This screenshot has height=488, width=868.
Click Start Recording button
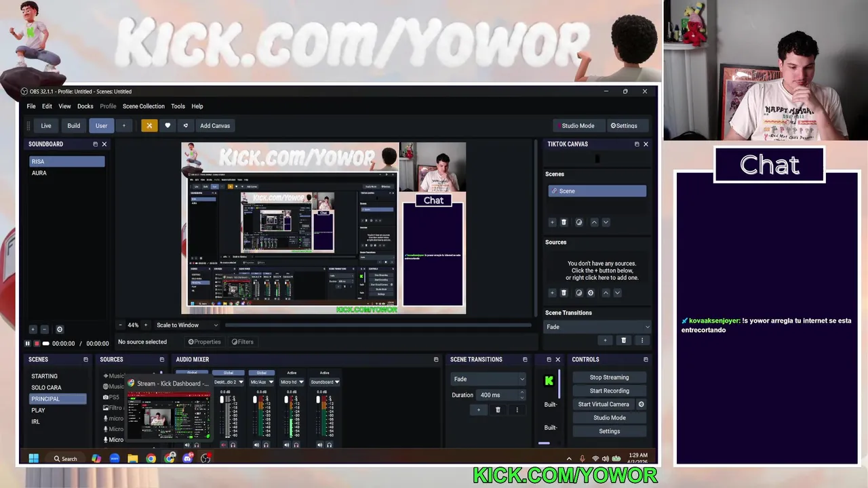pos(609,391)
